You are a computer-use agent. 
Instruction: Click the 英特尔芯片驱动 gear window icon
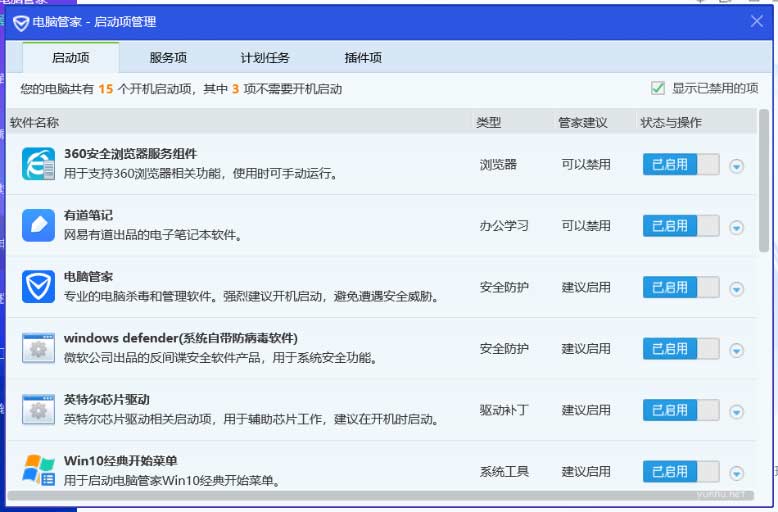[38, 410]
